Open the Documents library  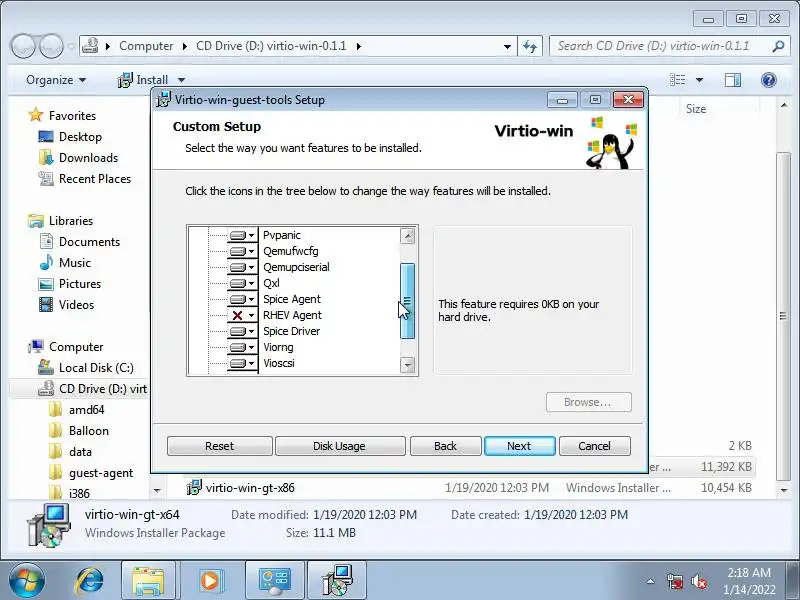pos(89,242)
